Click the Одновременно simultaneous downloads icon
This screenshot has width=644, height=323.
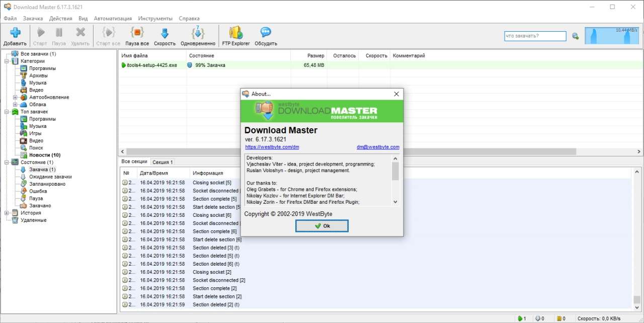point(198,33)
